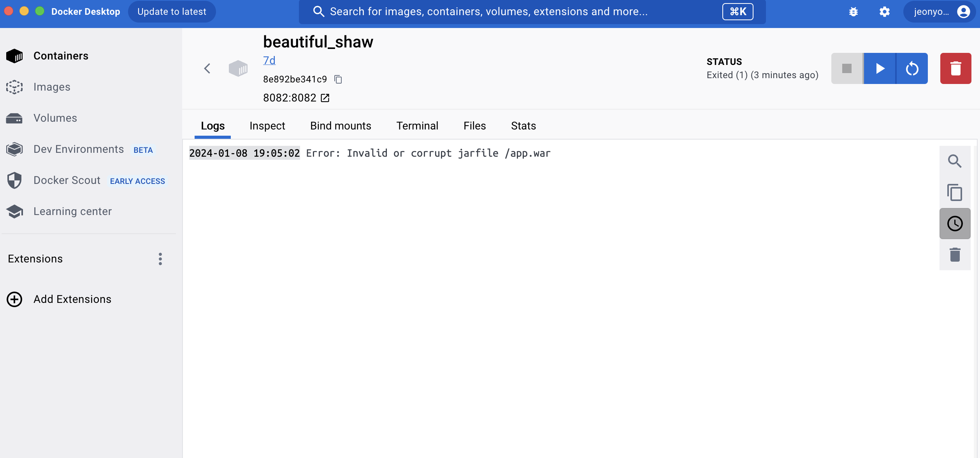This screenshot has width=980, height=458.
Task: Open the troubleshoot bug icon
Action: click(853, 12)
